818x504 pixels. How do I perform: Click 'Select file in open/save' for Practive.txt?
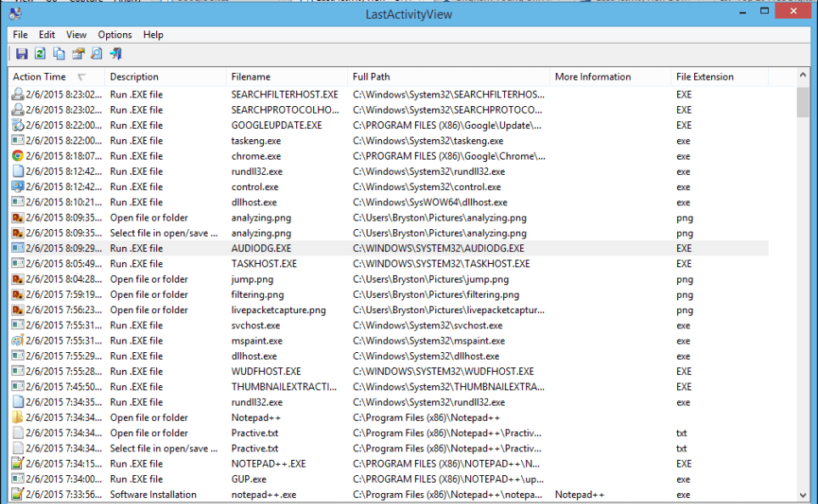[x=164, y=448]
